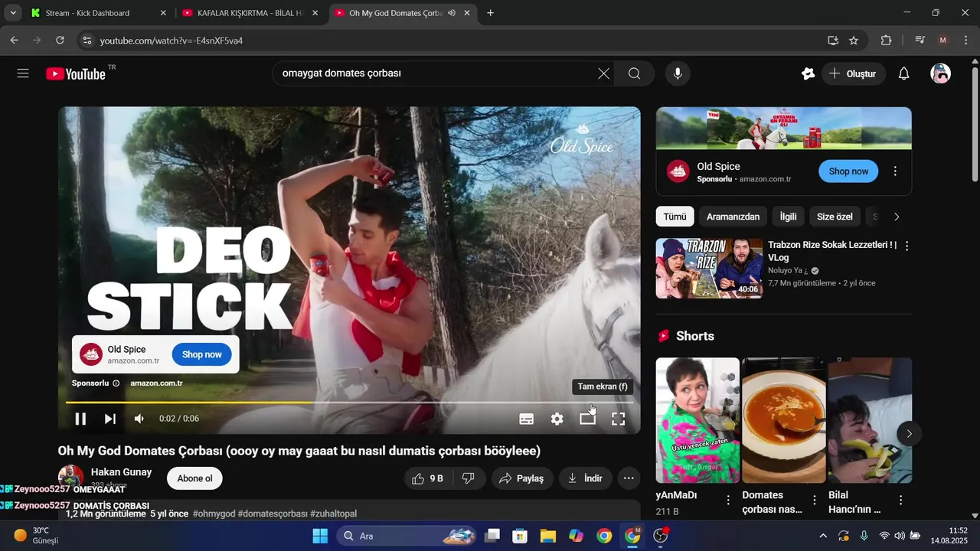This screenshot has height=551, width=980.
Task: Open the tab search dropdown arrow
Action: coord(13,13)
